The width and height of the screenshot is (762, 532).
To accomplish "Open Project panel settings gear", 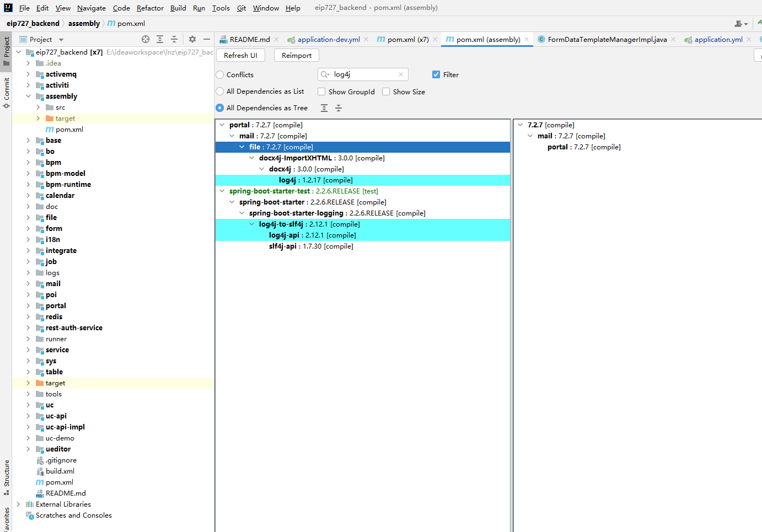I will pyautogui.click(x=192, y=39).
